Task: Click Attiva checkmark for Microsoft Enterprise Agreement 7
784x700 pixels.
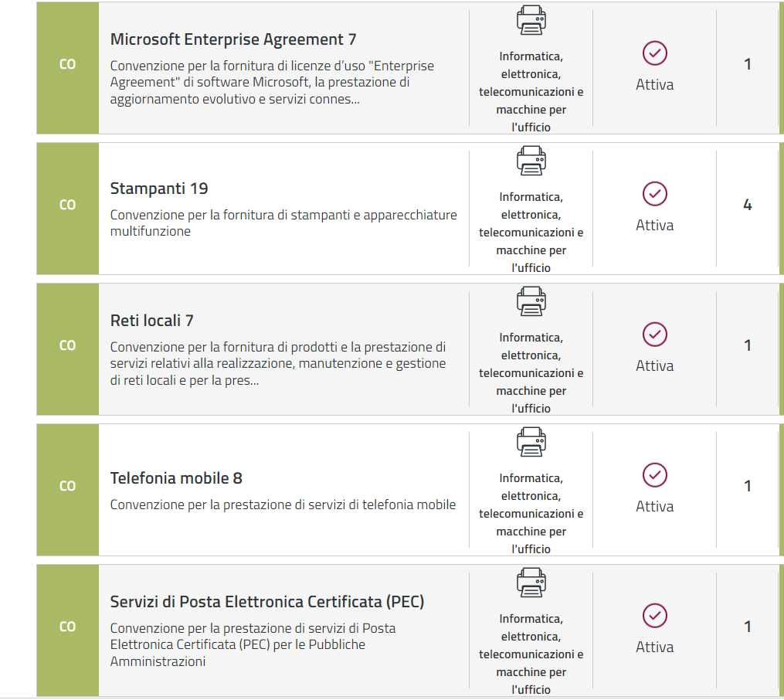Action: coord(654,53)
